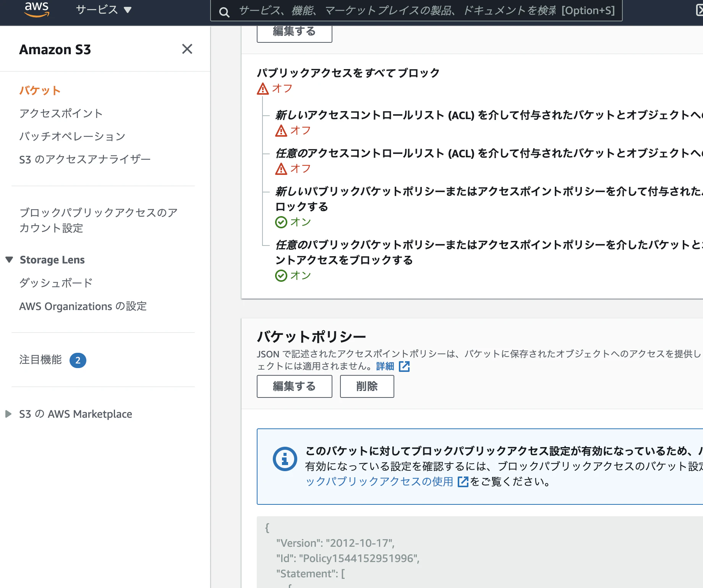Image resolution: width=703 pixels, height=588 pixels.
Task: Open ブロックパブリックアクセスのアカウント設定
Action: (99, 220)
